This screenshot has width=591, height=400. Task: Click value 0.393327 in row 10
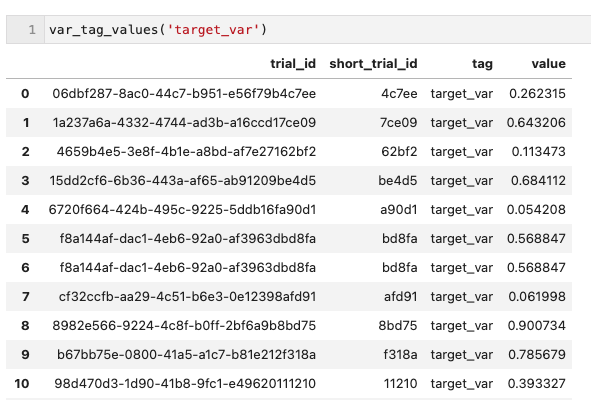coord(536,384)
